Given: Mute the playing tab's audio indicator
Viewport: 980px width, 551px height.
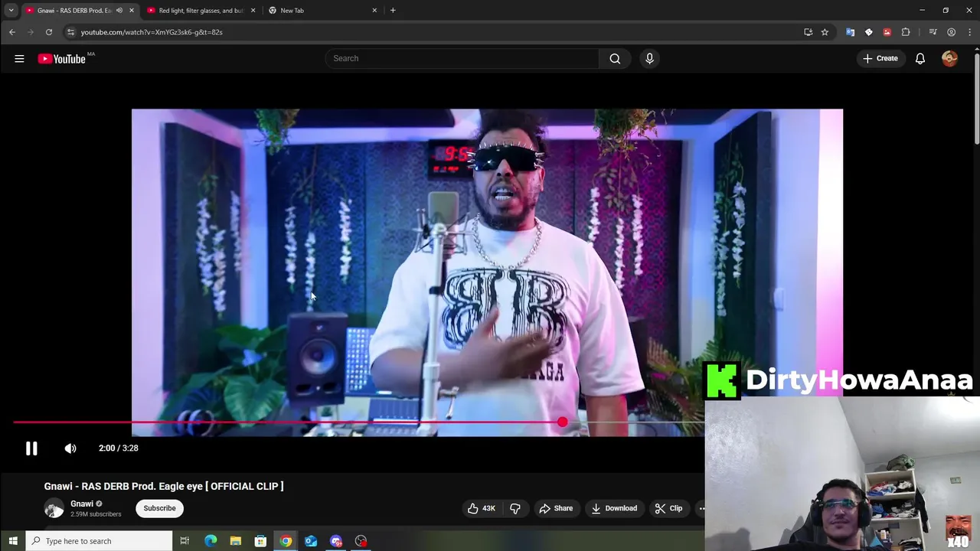Looking at the screenshot, I should coord(119,11).
